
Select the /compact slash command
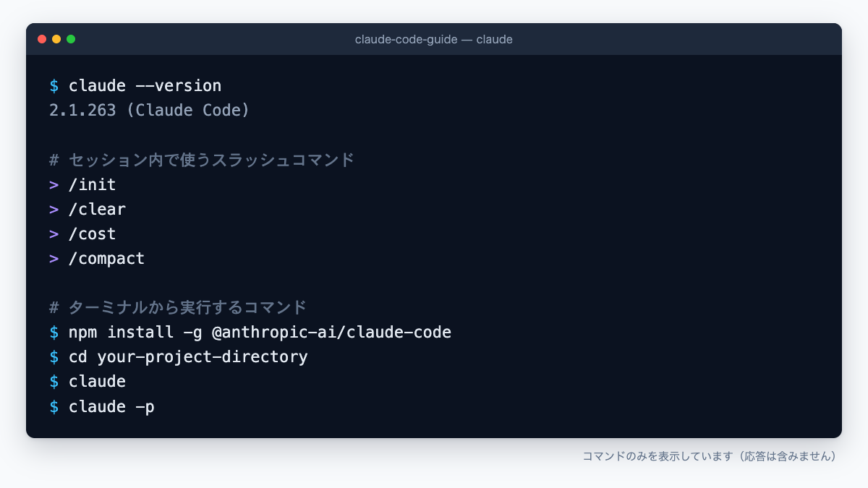click(97, 258)
